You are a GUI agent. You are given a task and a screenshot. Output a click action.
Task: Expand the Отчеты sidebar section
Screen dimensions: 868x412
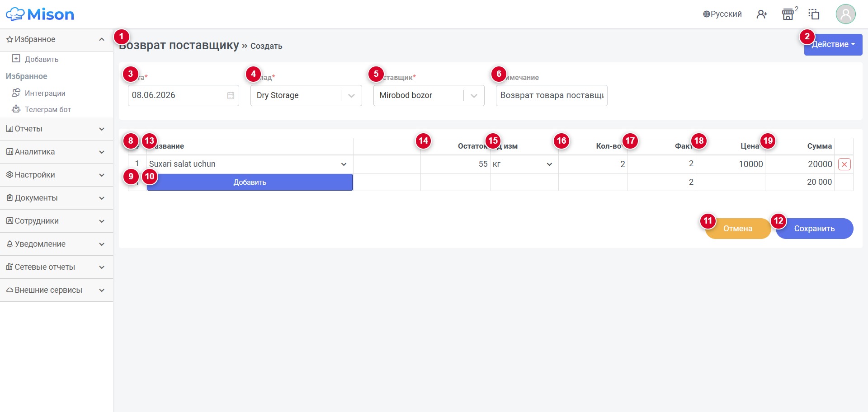pos(57,129)
